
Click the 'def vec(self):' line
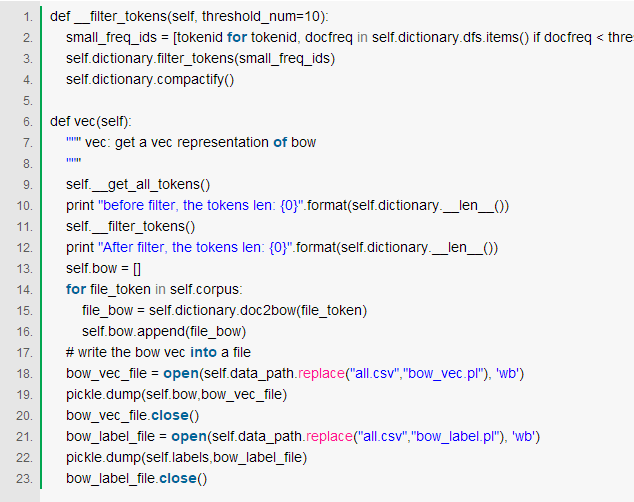coord(91,121)
